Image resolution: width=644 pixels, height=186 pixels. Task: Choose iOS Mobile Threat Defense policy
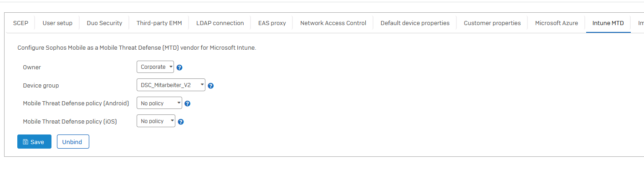coord(156,121)
